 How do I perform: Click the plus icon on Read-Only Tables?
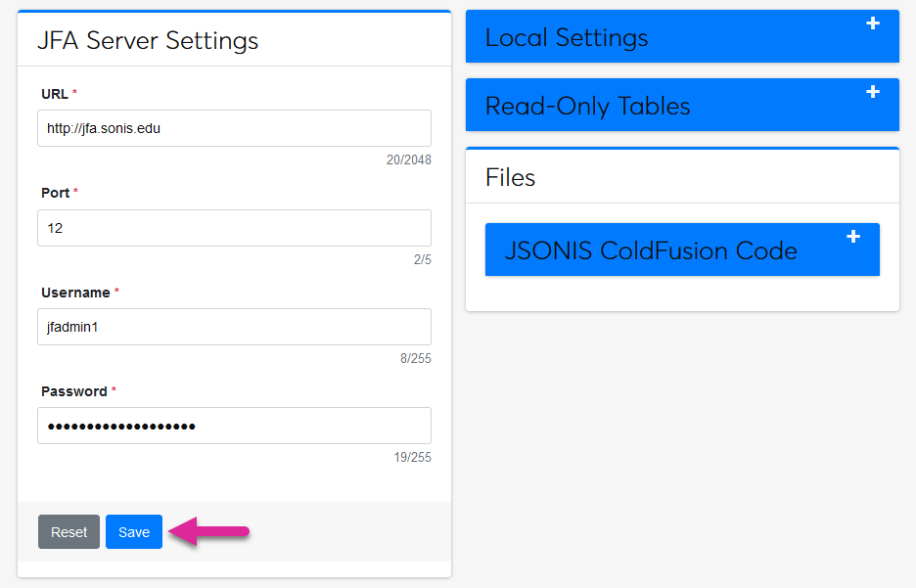(x=873, y=92)
